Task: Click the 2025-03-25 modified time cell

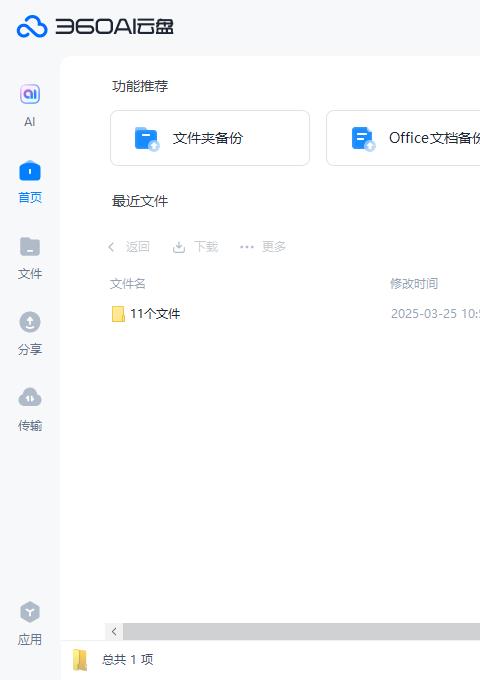Action: [x=435, y=314]
